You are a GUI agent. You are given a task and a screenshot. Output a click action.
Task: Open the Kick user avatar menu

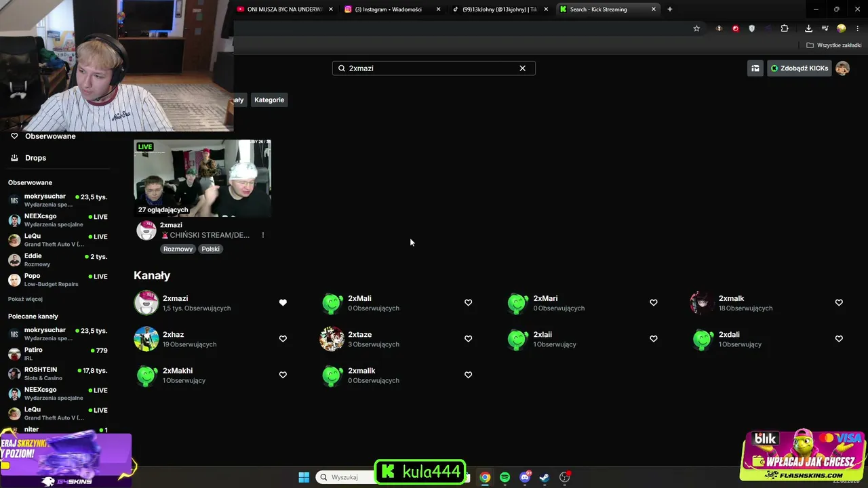[842, 68]
